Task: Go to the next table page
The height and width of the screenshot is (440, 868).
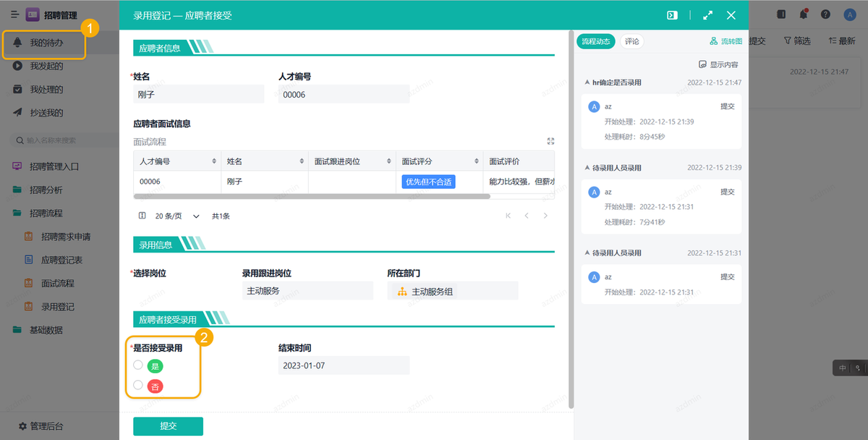Action: [545, 216]
